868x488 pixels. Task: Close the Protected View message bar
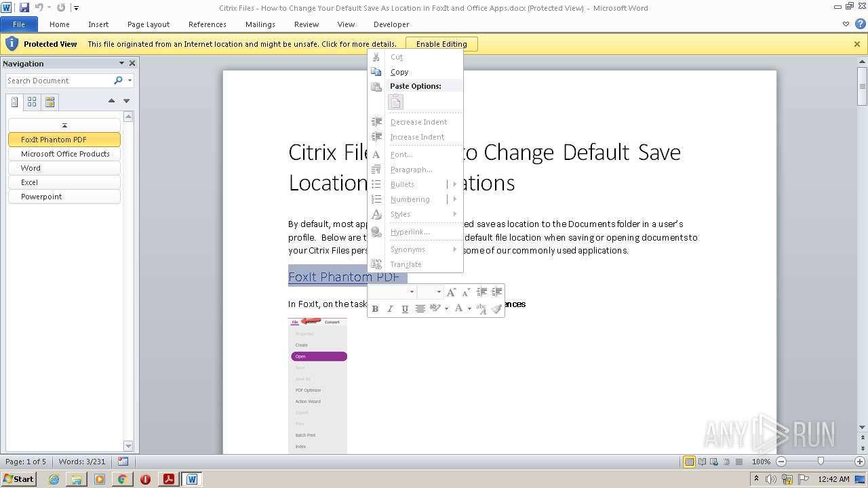857,44
